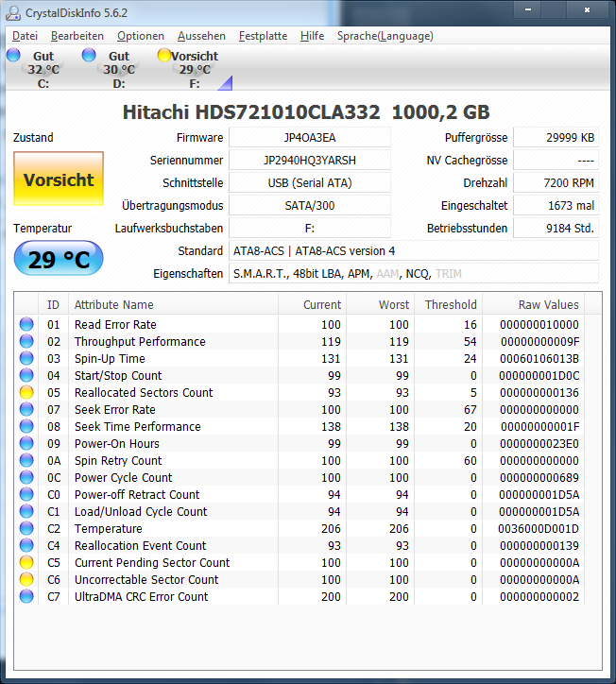Viewport: 616px width, 684px height.
Task: Minimize the CrystalDiskInfo window
Action: point(528,9)
